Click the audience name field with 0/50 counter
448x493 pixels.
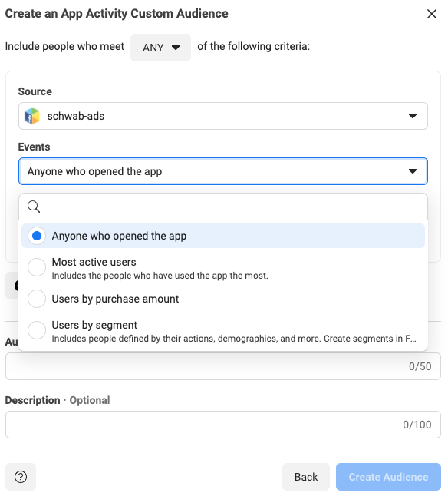[x=223, y=366]
